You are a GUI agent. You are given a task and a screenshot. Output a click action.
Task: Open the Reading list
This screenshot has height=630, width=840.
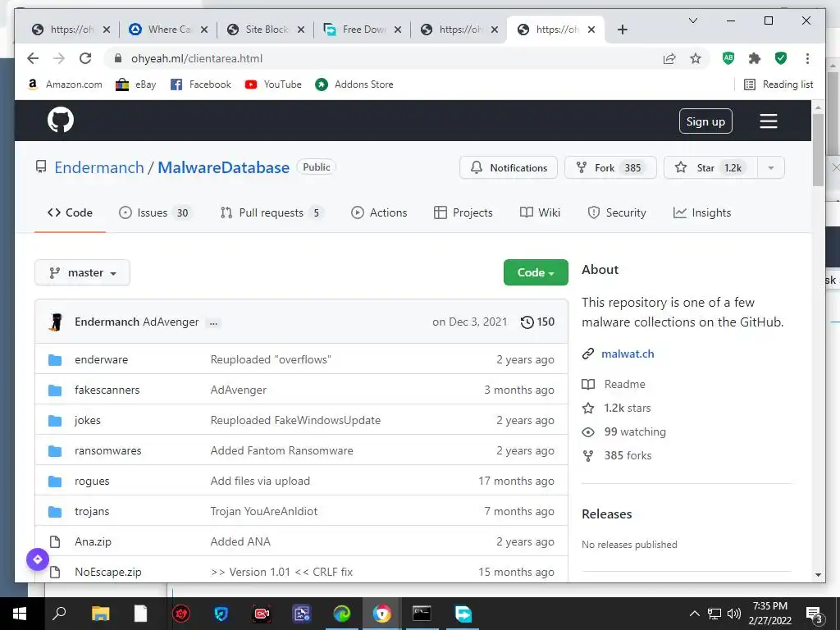pos(778,84)
